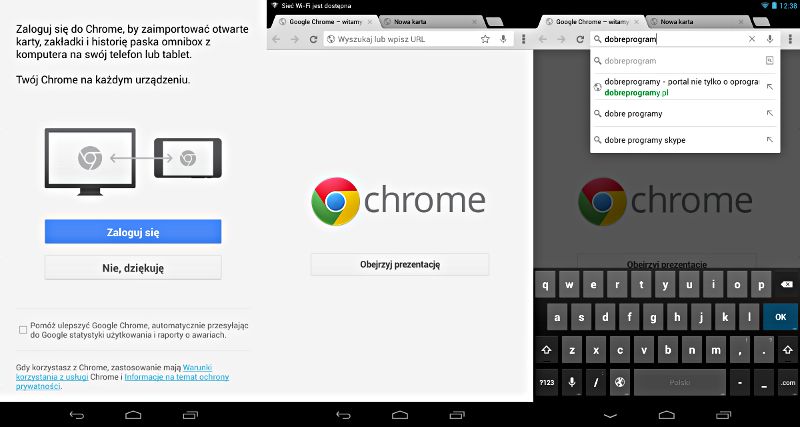Focus the Wyszukaj lub wpisz URL field
The image size is (800, 427).
click(401, 39)
